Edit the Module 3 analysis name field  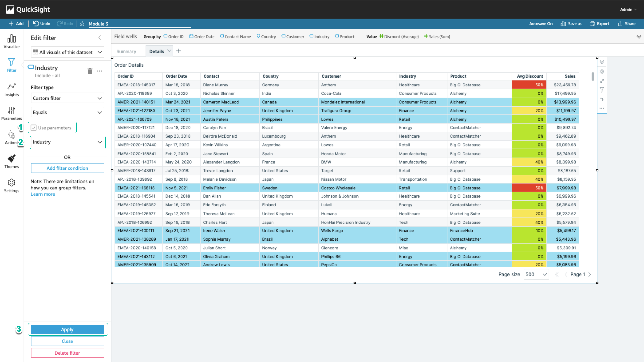pyautogui.click(x=139, y=24)
